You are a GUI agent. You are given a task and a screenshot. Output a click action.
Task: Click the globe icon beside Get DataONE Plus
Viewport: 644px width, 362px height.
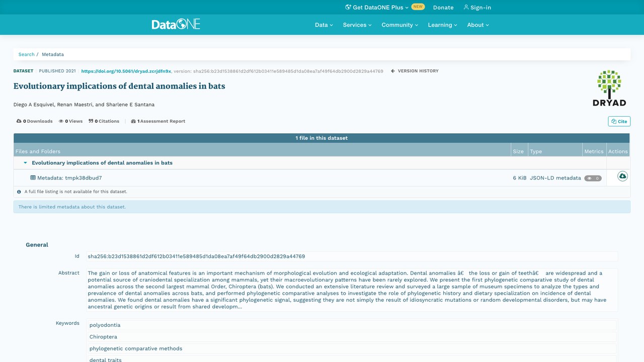tap(348, 7)
